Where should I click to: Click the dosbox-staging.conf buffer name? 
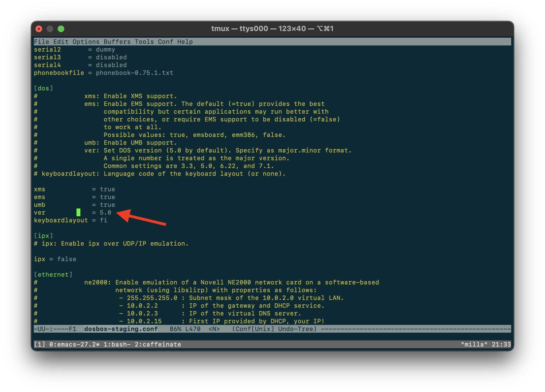[x=121, y=329]
